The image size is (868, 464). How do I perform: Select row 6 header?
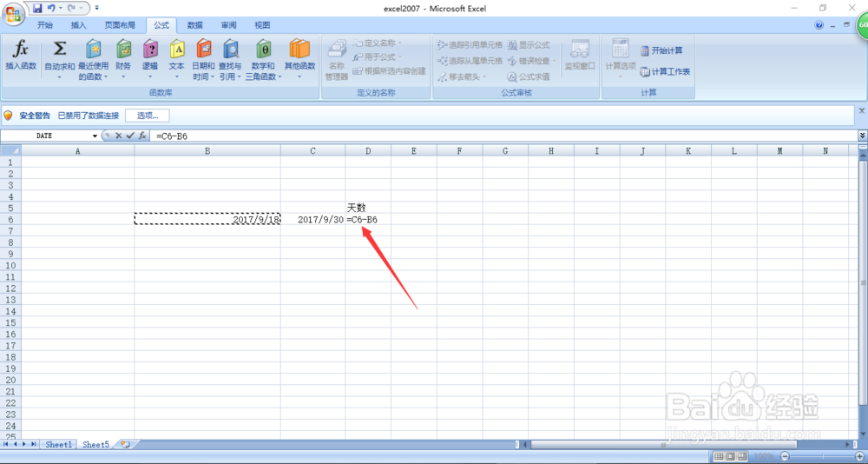click(10, 220)
